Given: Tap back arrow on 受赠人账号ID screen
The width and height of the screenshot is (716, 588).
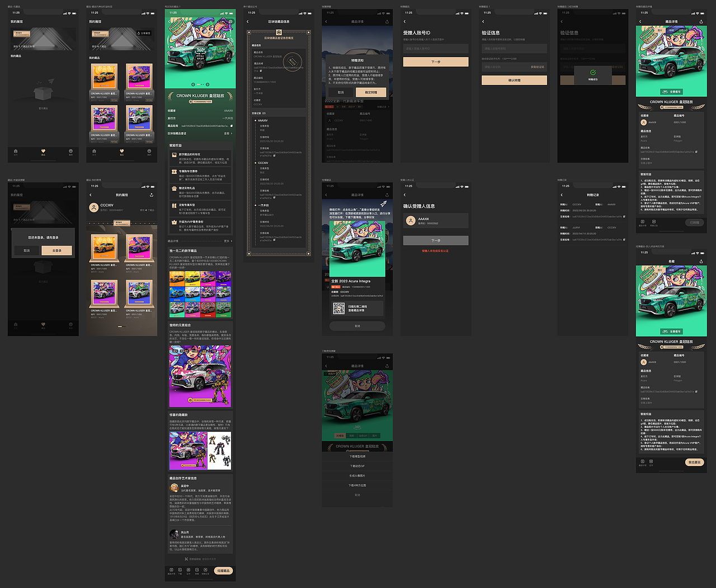Looking at the screenshot, I should [x=404, y=22].
